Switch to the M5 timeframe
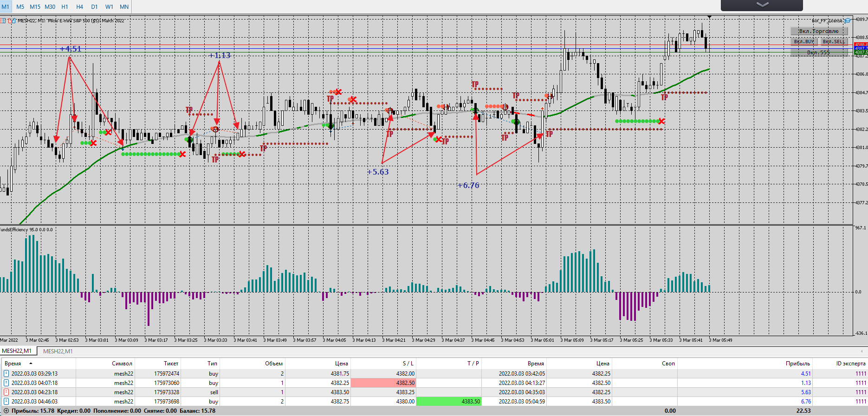This screenshot has height=416, width=868. click(20, 6)
